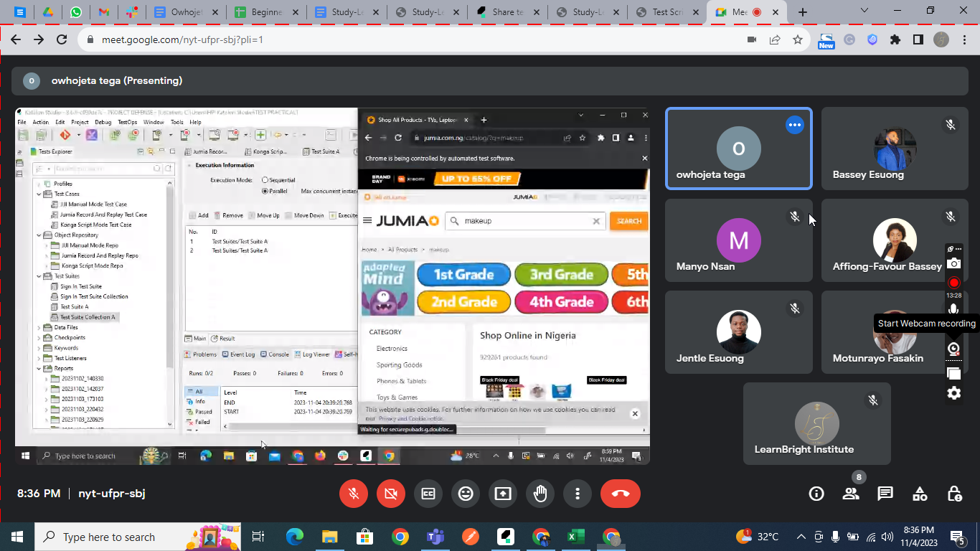
Task: Open Console tab in shared Katalon
Action: coord(275,354)
